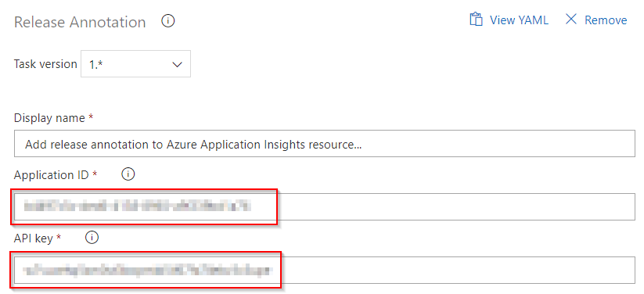Viewport: 644px width, 294px height.
Task: Click the View YAML clipboard icon
Action: pyautogui.click(x=476, y=20)
